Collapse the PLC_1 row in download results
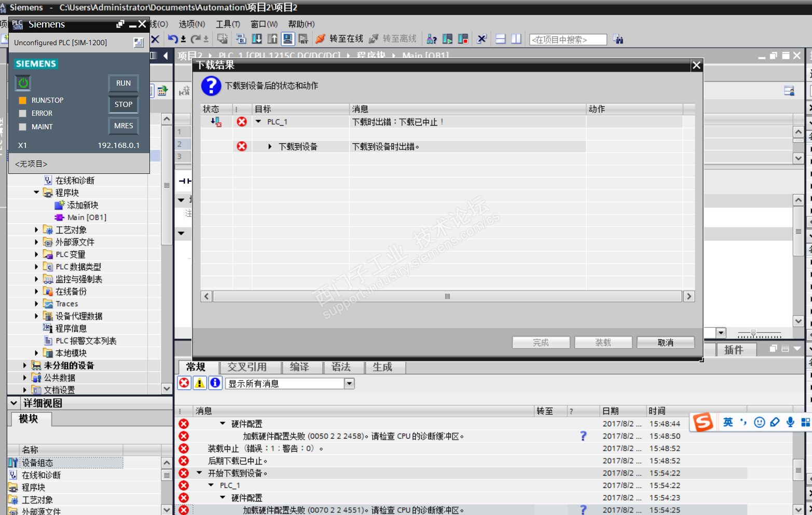 click(258, 121)
